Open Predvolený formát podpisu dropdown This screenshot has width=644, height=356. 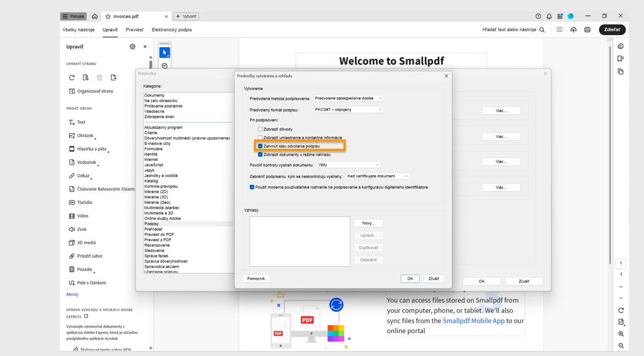click(348, 110)
